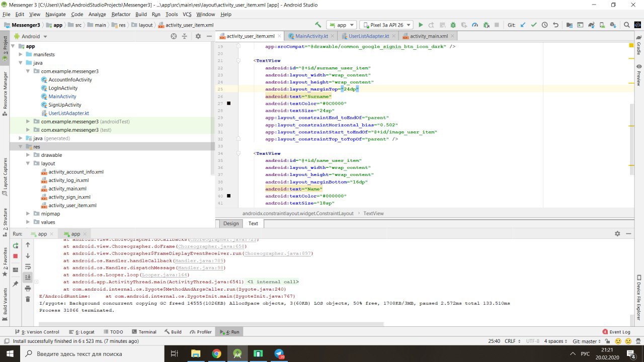Toggle Pin Tab icon in Run panel
Viewport: 644px width, 362px height.
click(16, 284)
